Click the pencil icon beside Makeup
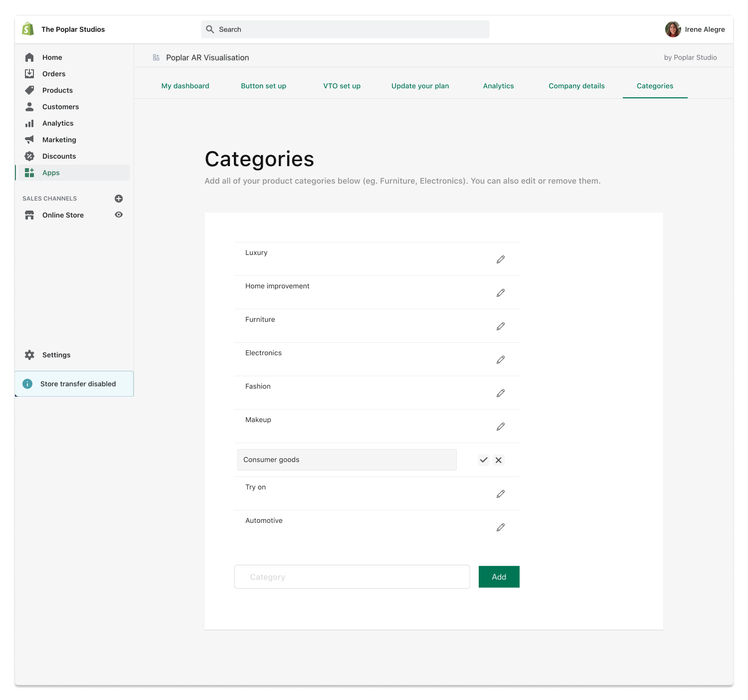 coord(500,427)
